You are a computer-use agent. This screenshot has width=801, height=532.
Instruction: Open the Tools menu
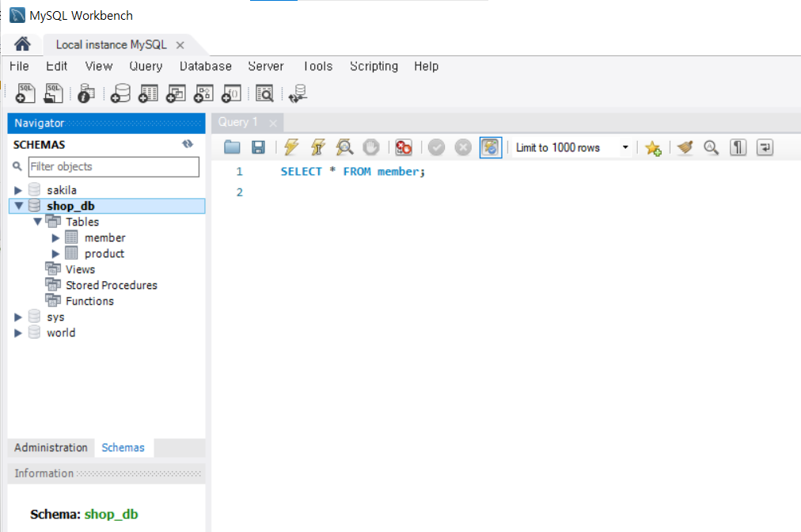click(317, 66)
